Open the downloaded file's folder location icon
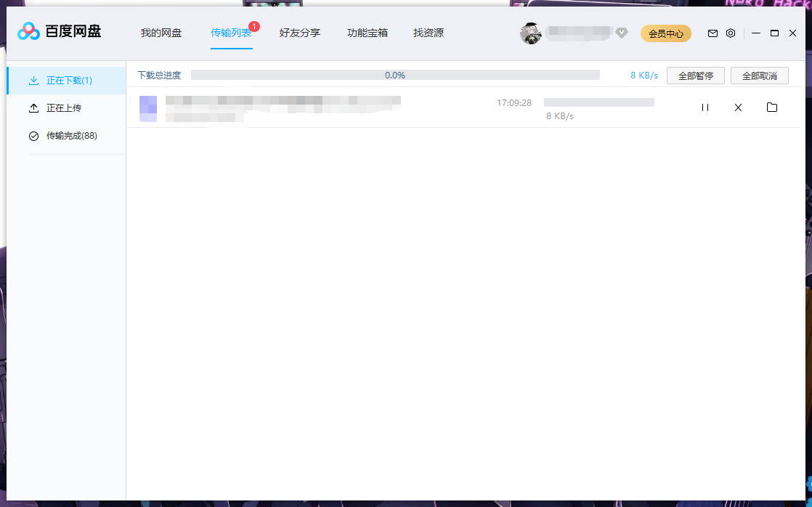The width and height of the screenshot is (812, 507). pos(771,107)
